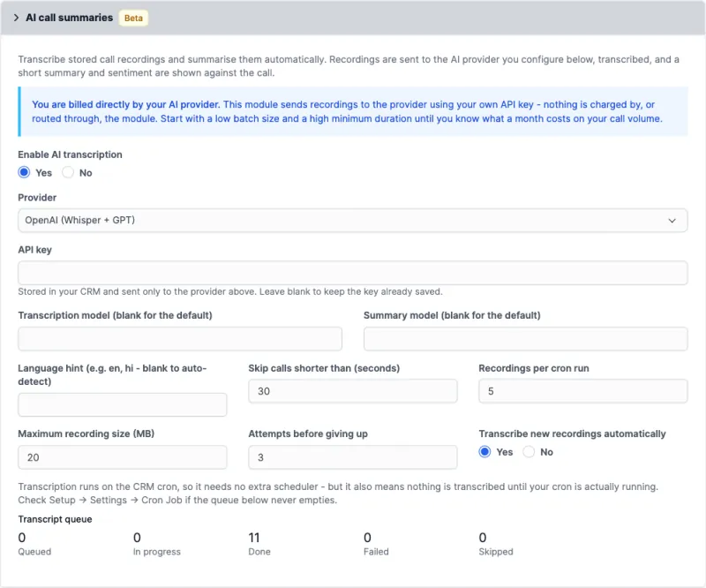Click the 'Transcription runs on the CRM cron' note

[x=338, y=494]
